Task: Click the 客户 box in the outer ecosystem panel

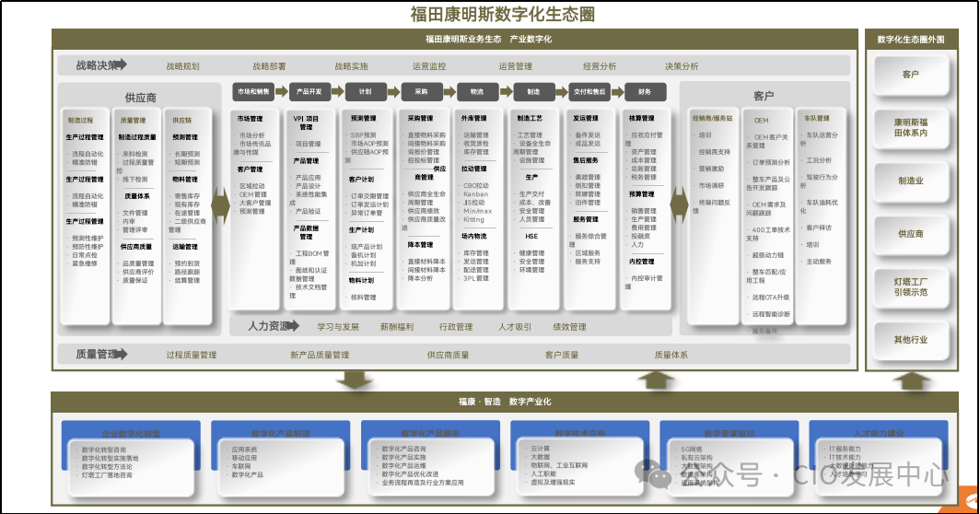Action: (911, 75)
